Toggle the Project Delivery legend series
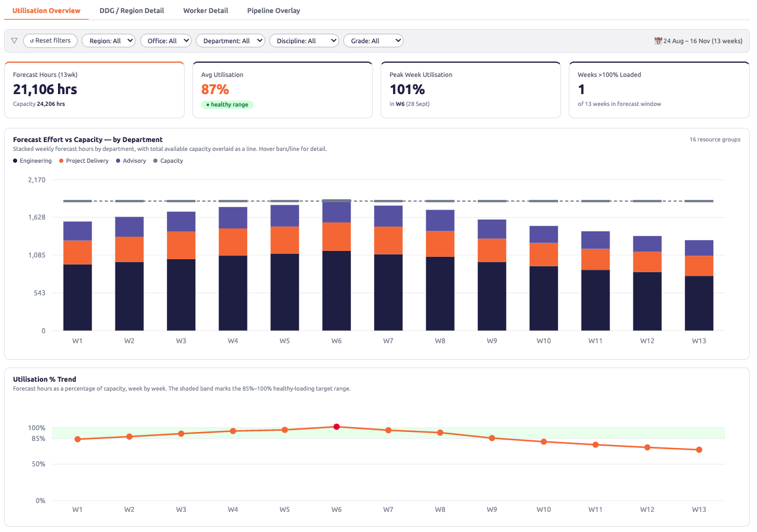This screenshot has height=532, width=757. tap(83, 161)
